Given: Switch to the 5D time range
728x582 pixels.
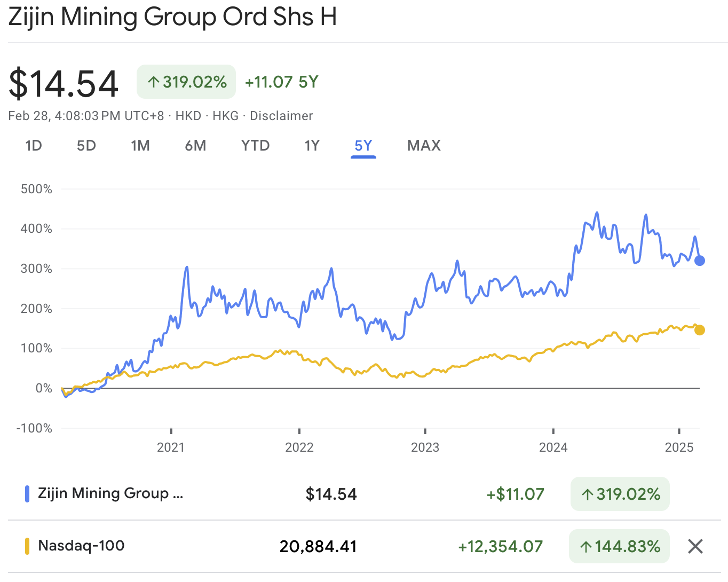Looking at the screenshot, I should (86, 146).
